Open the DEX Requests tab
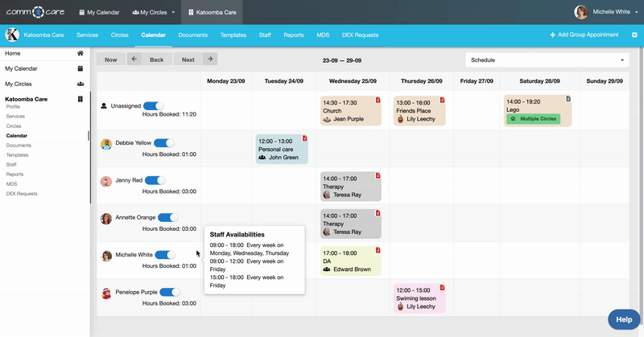Screen dimensions: 644x337 click(360, 35)
